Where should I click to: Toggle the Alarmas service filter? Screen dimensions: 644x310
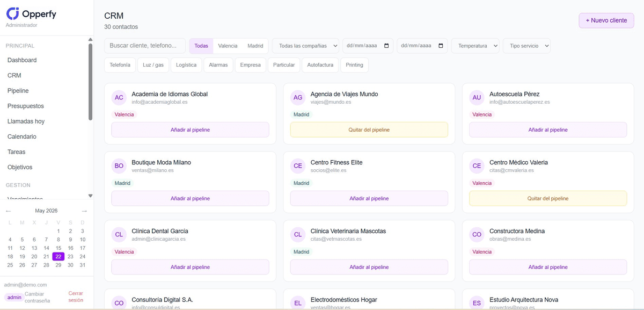(x=218, y=65)
